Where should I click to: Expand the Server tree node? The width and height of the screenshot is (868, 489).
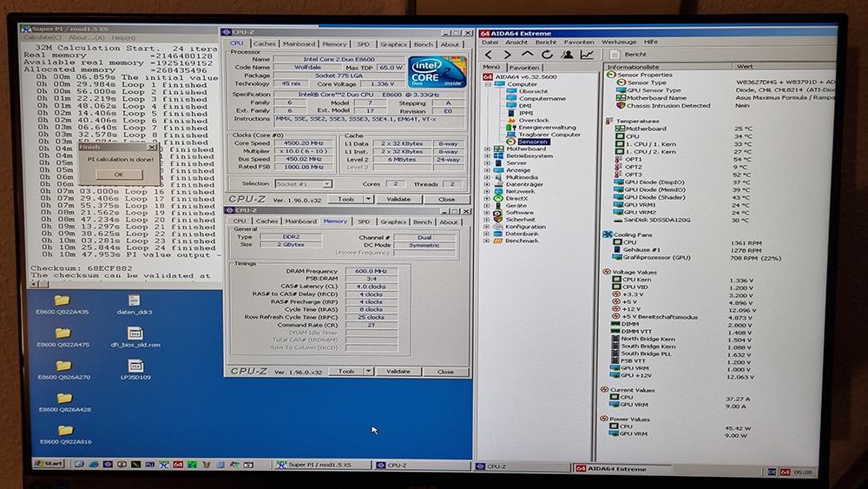[x=487, y=163]
